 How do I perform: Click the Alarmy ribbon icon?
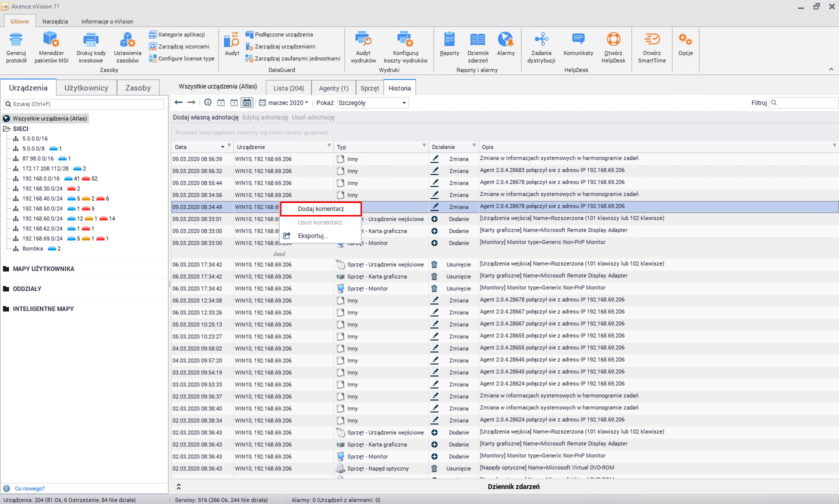coord(505,40)
